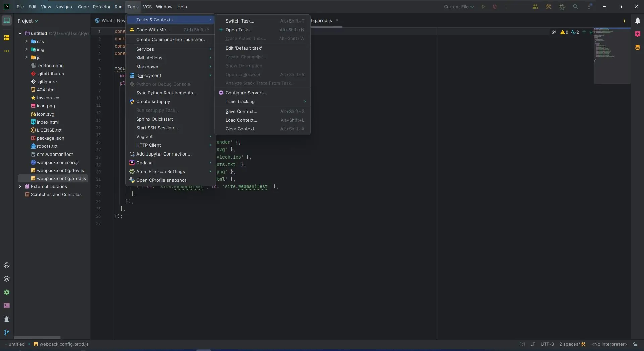Toggle reader mode eye icon

pyautogui.click(x=553, y=32)
